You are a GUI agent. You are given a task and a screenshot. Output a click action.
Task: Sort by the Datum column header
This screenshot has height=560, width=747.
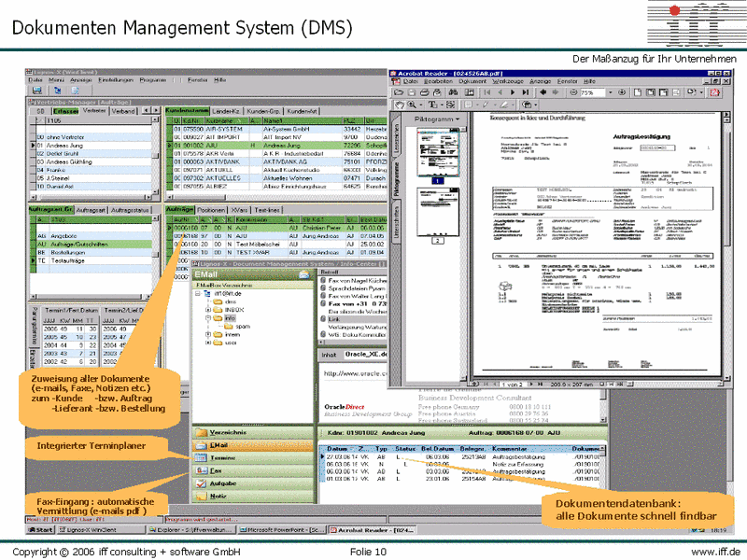[x=337, y=449]
